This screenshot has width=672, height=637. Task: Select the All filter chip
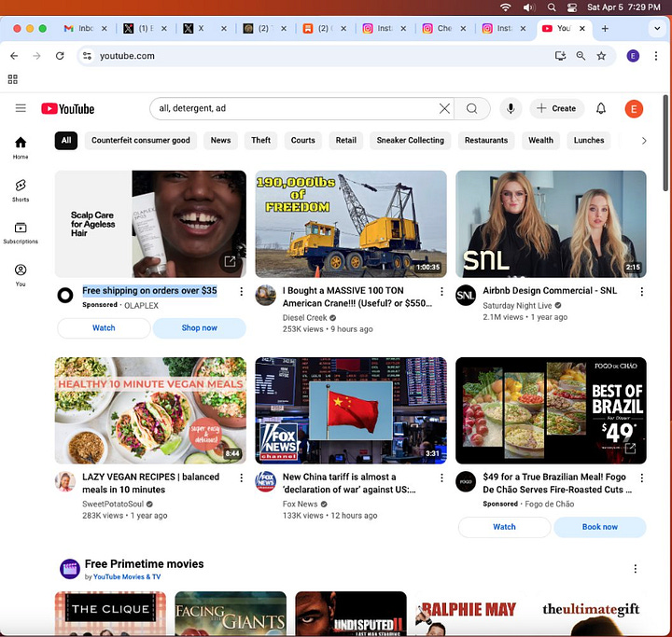tap(66, 141)
